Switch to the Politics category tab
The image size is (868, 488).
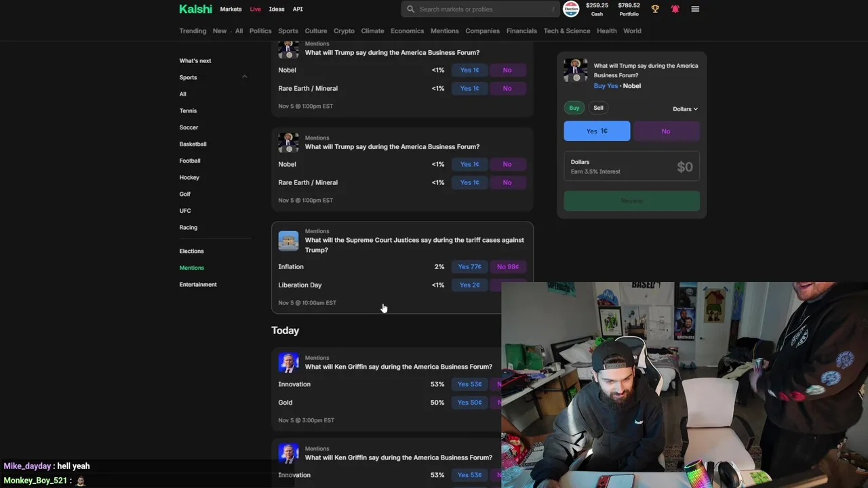260,30
